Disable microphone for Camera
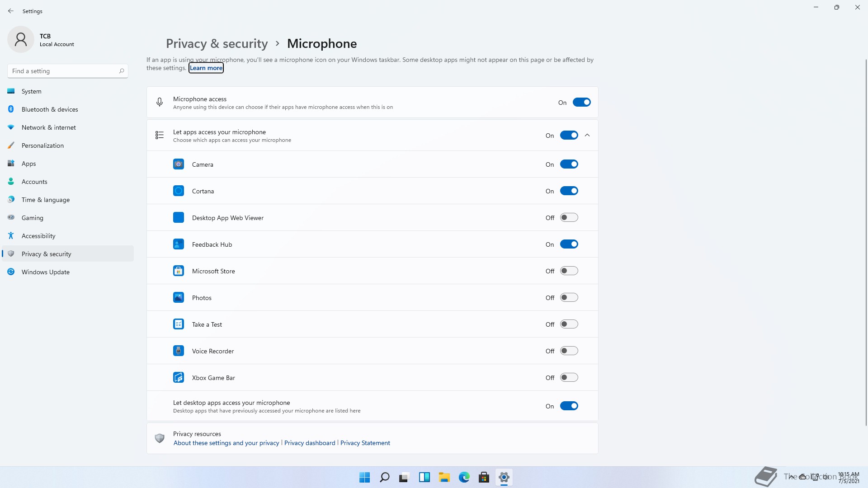Image resolution: width=868 pixels, height=488 pixels. [x=569, y=164]
